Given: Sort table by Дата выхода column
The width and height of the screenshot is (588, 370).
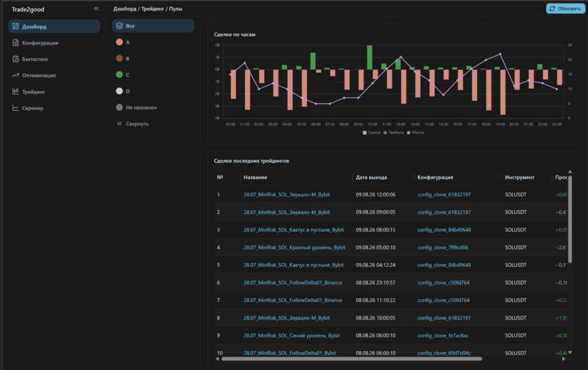Looking at the screenshot, I should (372, 177).
